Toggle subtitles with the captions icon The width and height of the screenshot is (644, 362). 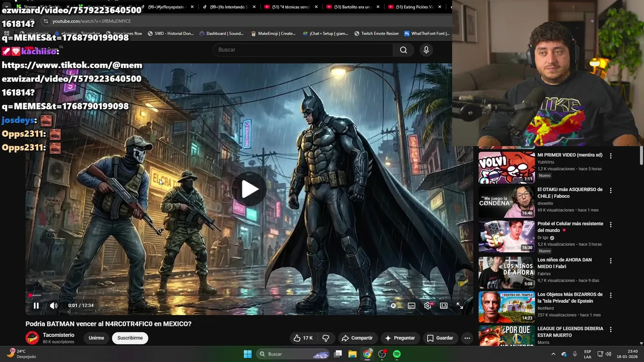coord(412,306)
